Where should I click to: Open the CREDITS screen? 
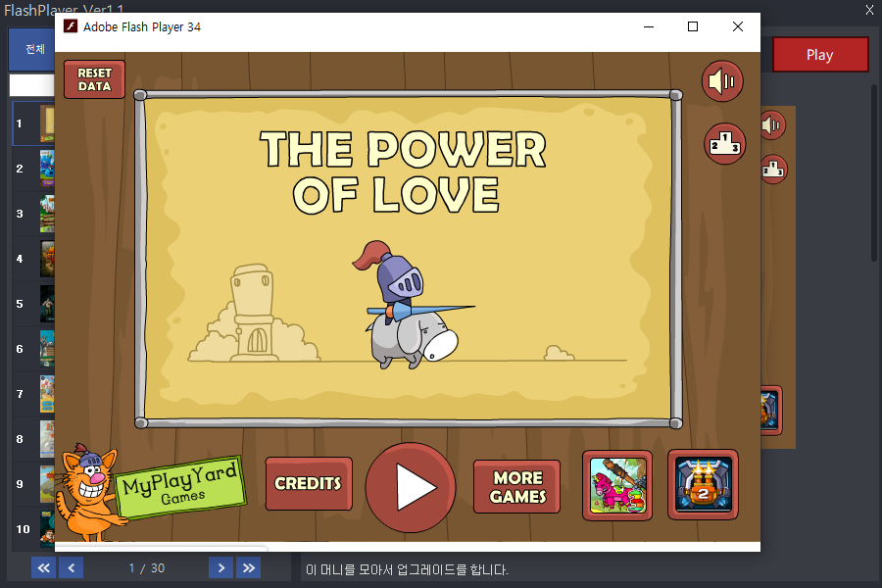click(309, 483)
